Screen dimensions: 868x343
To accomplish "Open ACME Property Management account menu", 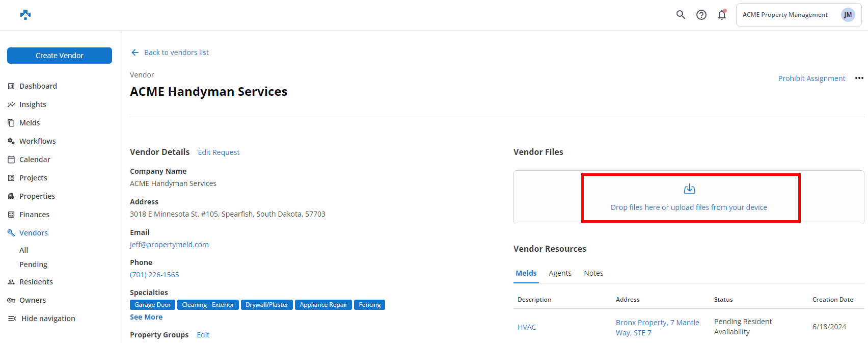I will coord(785,15).
